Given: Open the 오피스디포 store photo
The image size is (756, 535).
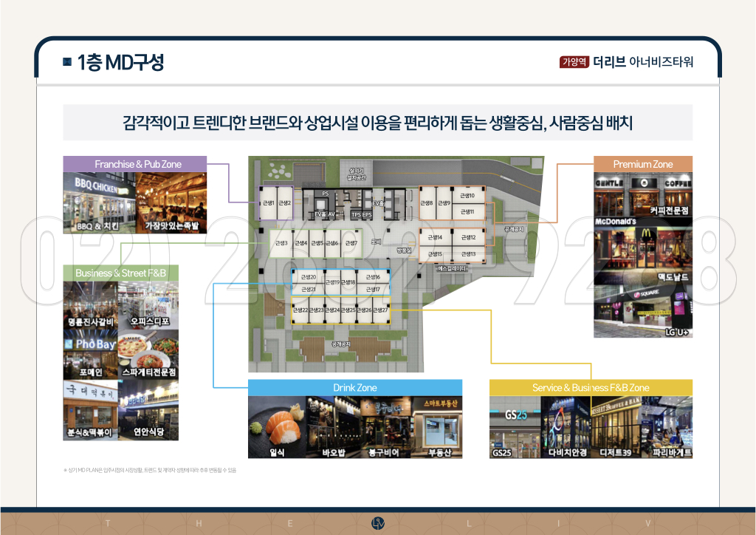Looking at the screenshot, I should coord(148,305).
